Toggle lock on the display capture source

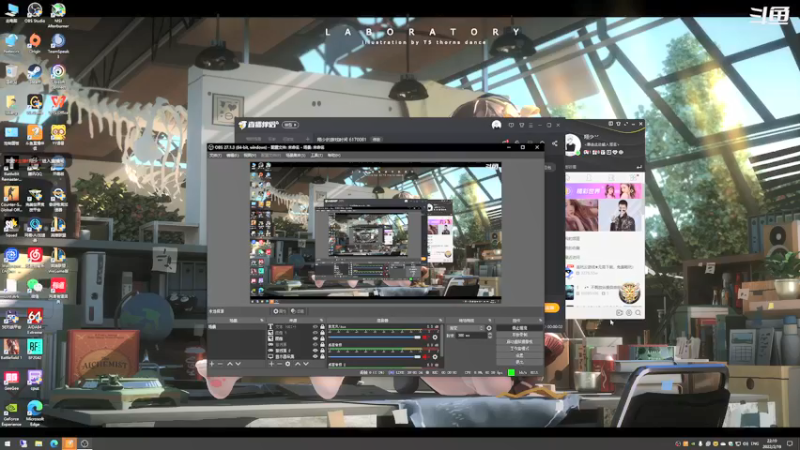pos(322,356)
